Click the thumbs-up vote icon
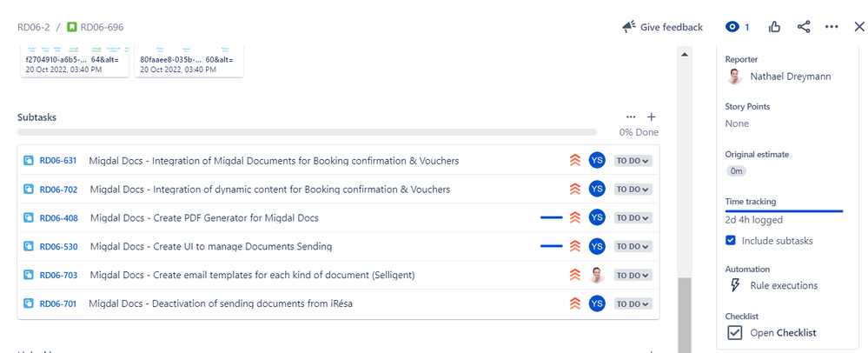 click(774, 27)
